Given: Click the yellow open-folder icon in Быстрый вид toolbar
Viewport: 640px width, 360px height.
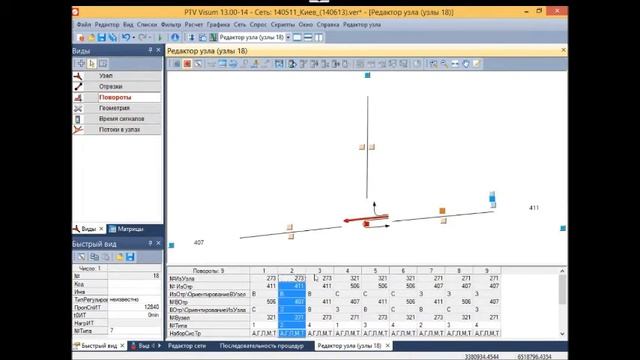Looking at the screenshot, I should click(x=119, y=257).
